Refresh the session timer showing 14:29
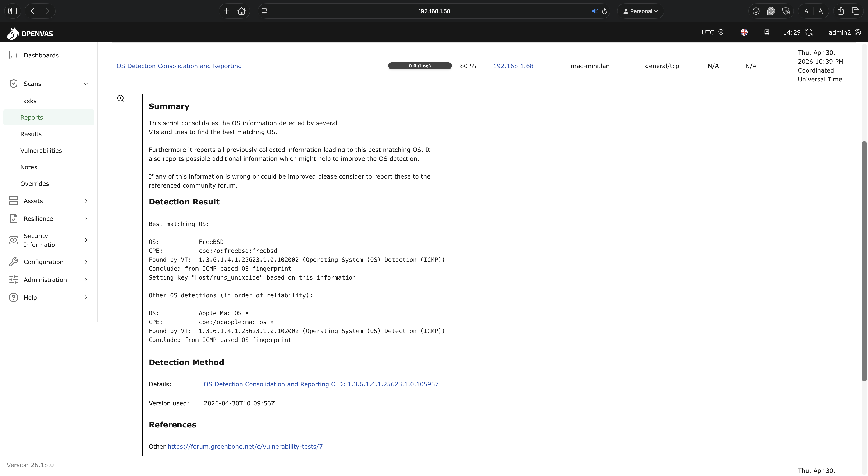 pos(809,32)
